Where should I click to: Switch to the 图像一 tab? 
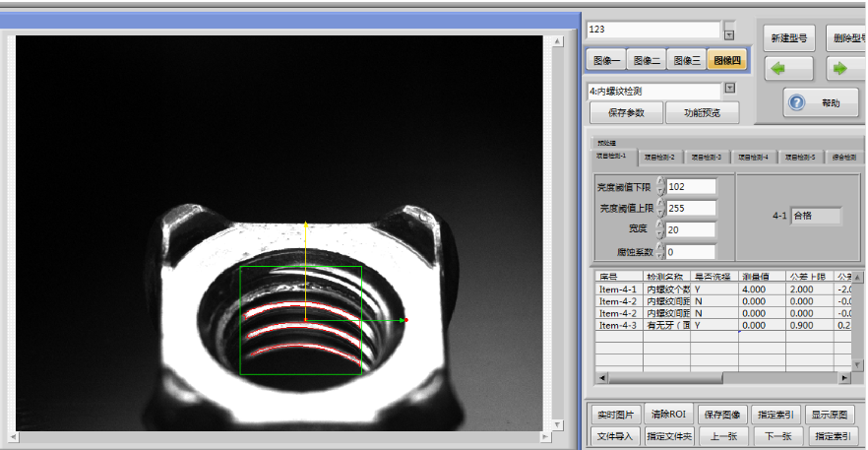606,61
